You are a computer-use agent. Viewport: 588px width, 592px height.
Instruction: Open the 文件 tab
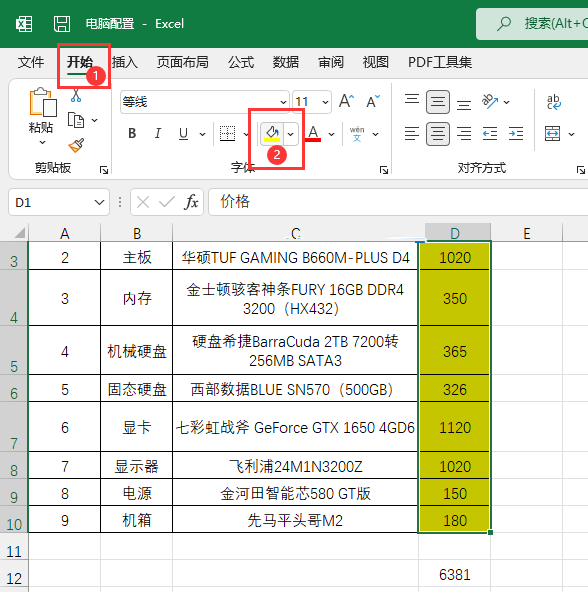point(31,62)
